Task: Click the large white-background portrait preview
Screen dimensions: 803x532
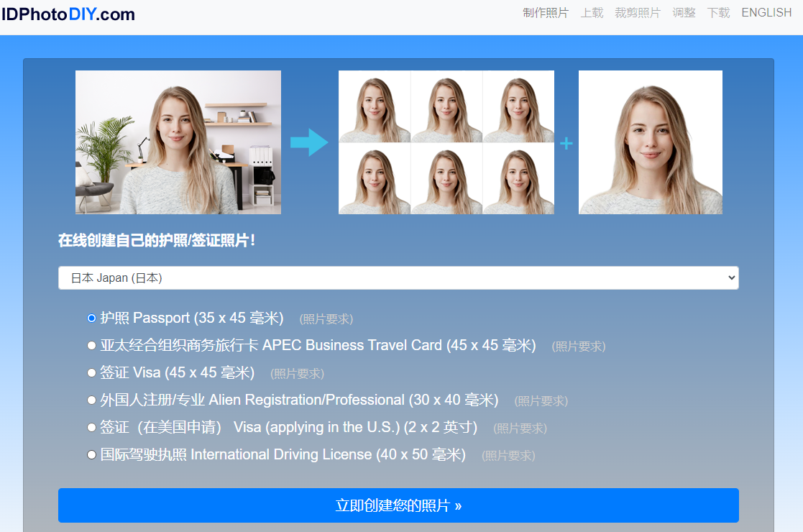Action: pos(650,142)
